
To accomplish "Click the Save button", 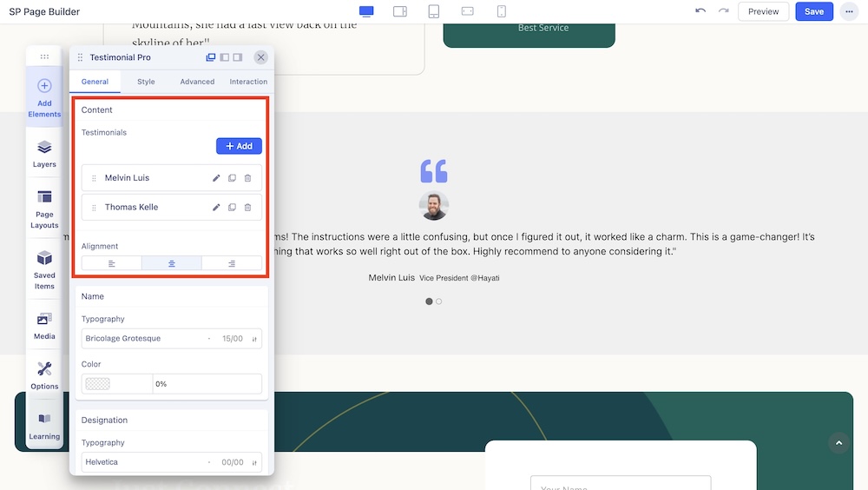I will click(813, 11).
